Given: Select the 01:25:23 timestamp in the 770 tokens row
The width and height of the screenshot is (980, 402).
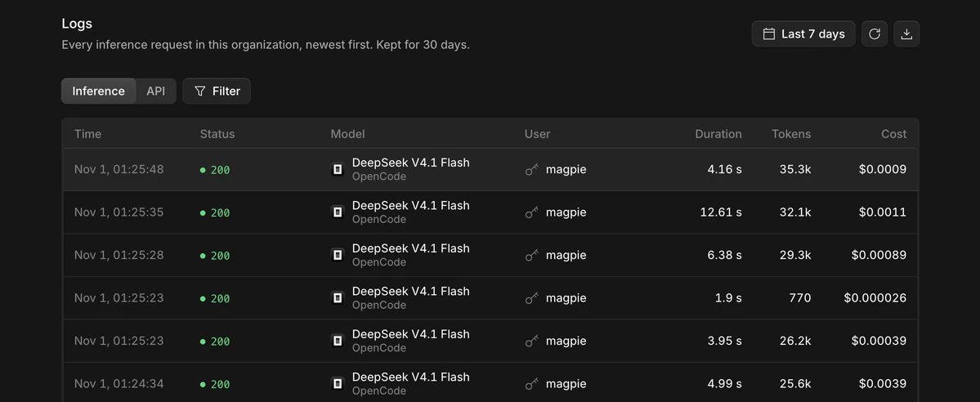Looking at the screenshot, I should pos(119,298).
